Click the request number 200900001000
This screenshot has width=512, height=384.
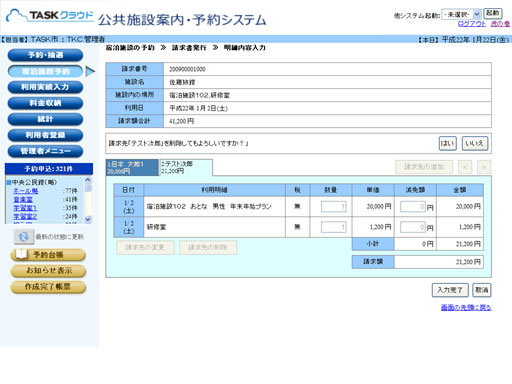tap(187, 69)
